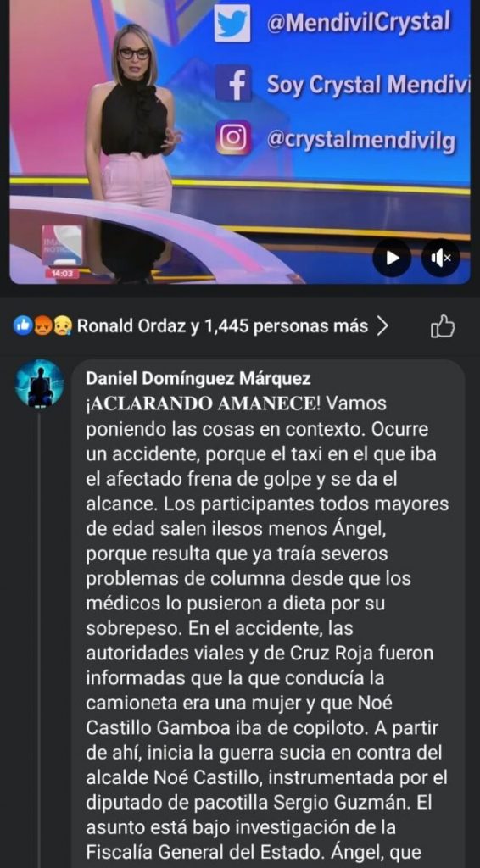Click the Twitter logo in video
The width and height of the screenshot is (480, 868).
coord(232,22)
